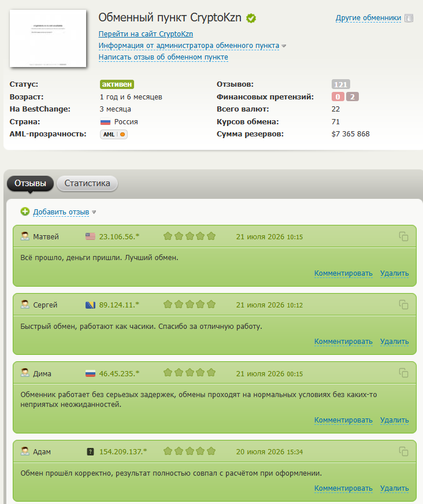Delete Матвей's review via Удалить

(x=394, y=273)
